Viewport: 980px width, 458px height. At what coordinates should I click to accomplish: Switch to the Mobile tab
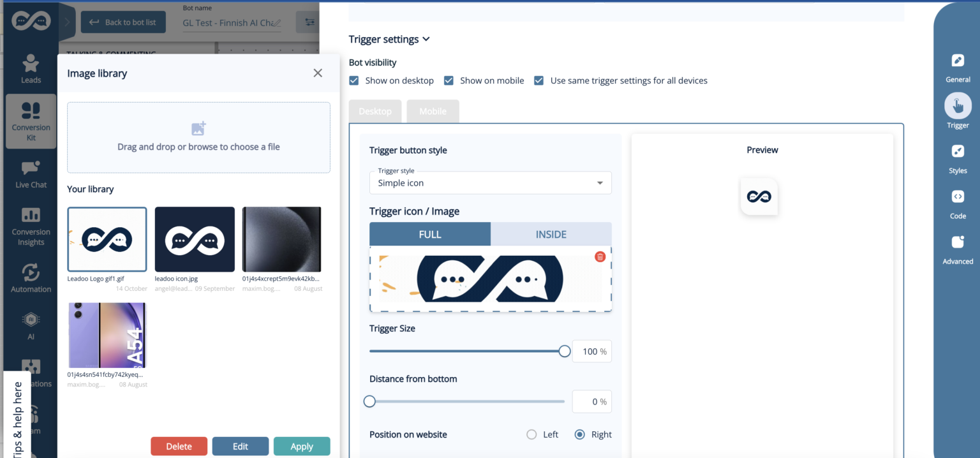(x=433, y=111)
